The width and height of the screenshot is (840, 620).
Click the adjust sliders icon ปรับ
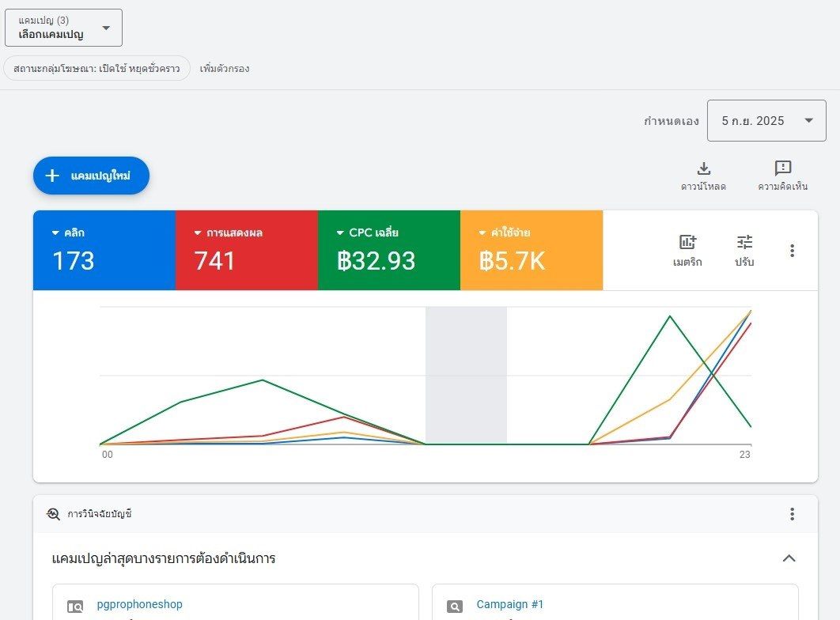(744, 242)
